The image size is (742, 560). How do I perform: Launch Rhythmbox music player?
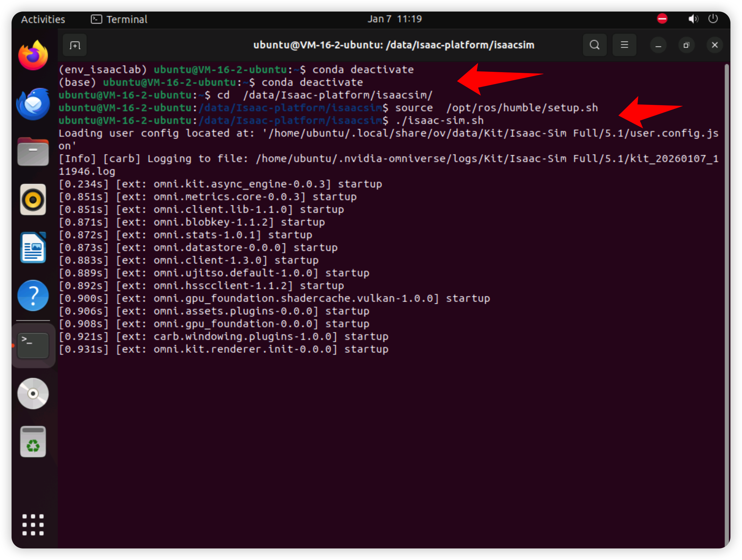(x=33, y=199)
